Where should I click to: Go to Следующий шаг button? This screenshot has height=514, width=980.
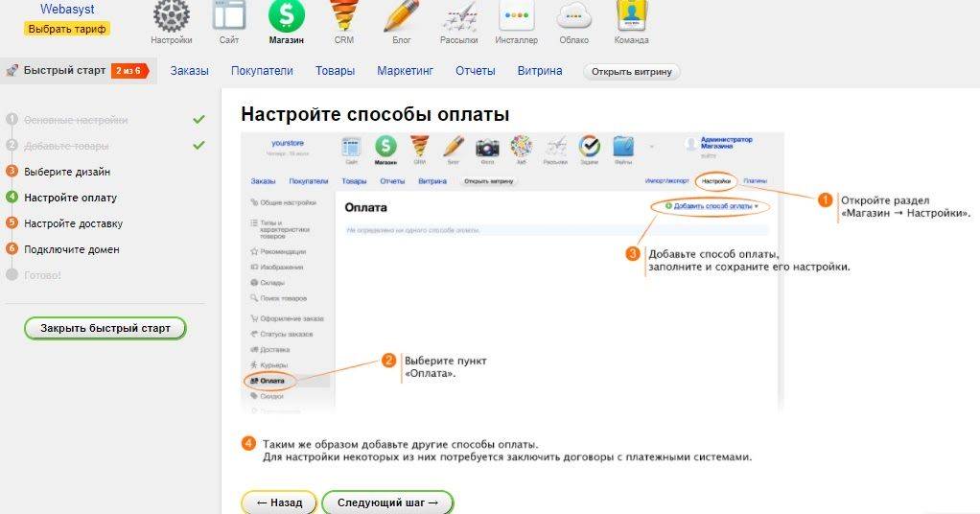387,502
